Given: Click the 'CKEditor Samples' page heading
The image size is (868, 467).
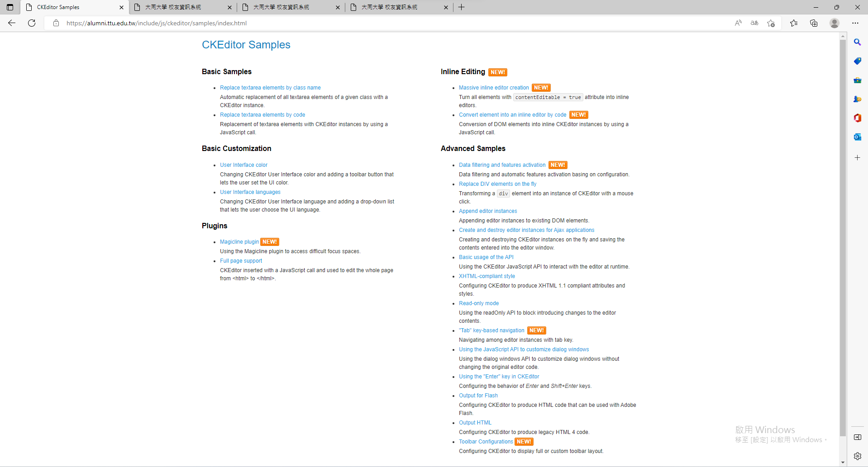Looking at the screenshot, I should pos(246,45).
